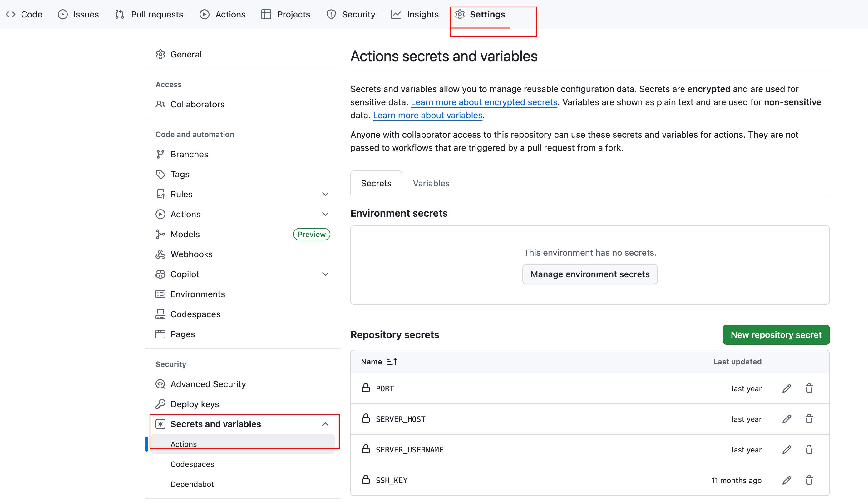Collapse the Secrets and variables section
This screenshot has height=504, width=868.
(x=325, y=424)
